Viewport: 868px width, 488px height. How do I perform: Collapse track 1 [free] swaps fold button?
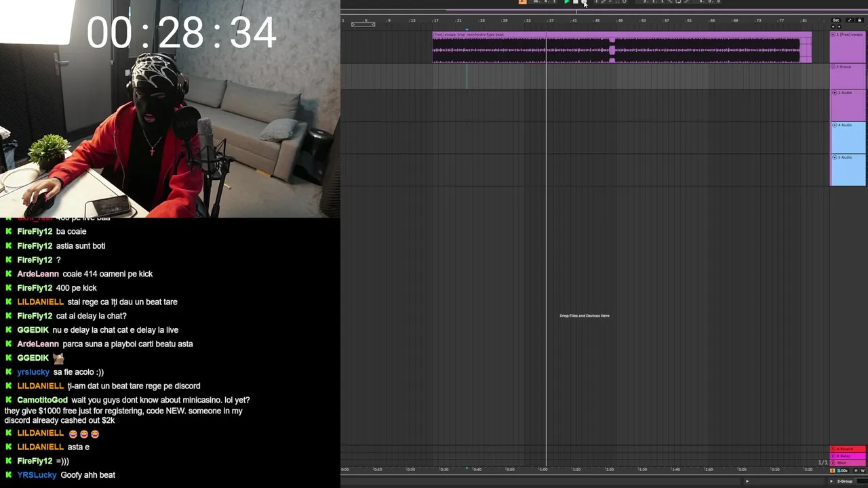tap(833, 35)
